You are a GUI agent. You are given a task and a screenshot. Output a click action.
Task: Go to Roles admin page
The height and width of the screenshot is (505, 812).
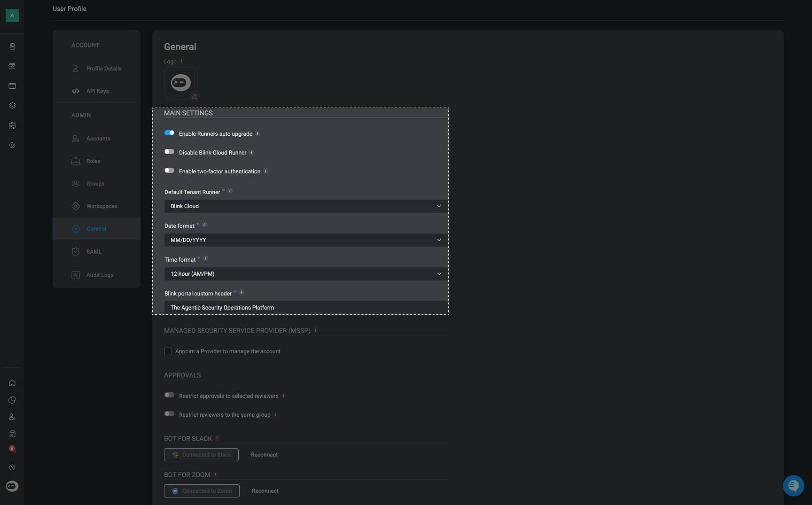pos(96,161)
